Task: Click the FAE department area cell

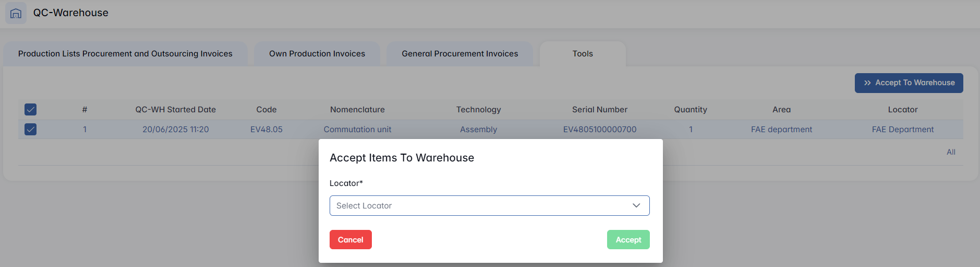Action: tap(781, 130)
